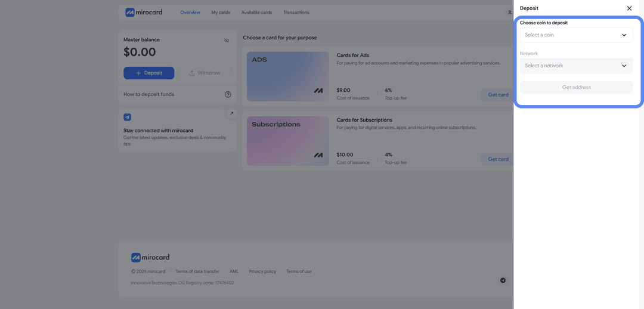
Task: Open the Telegram icon in Stay connected card
Action: 128,117
